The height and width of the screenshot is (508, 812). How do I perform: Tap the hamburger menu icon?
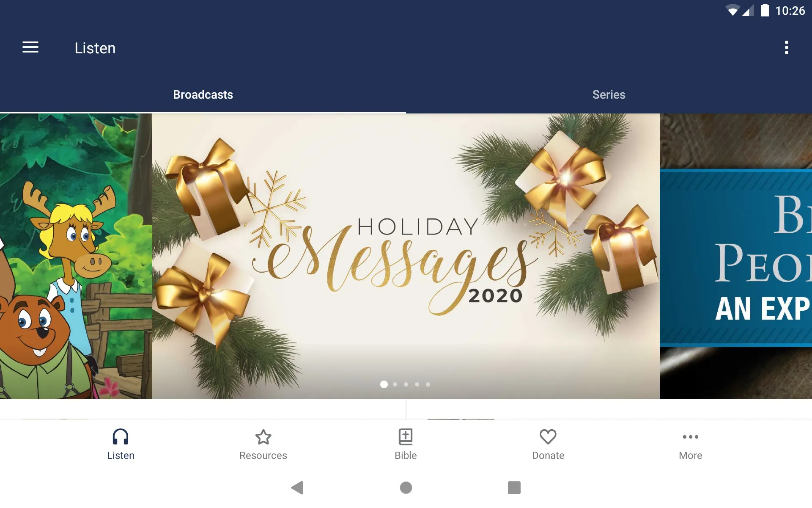coord(30,47)
